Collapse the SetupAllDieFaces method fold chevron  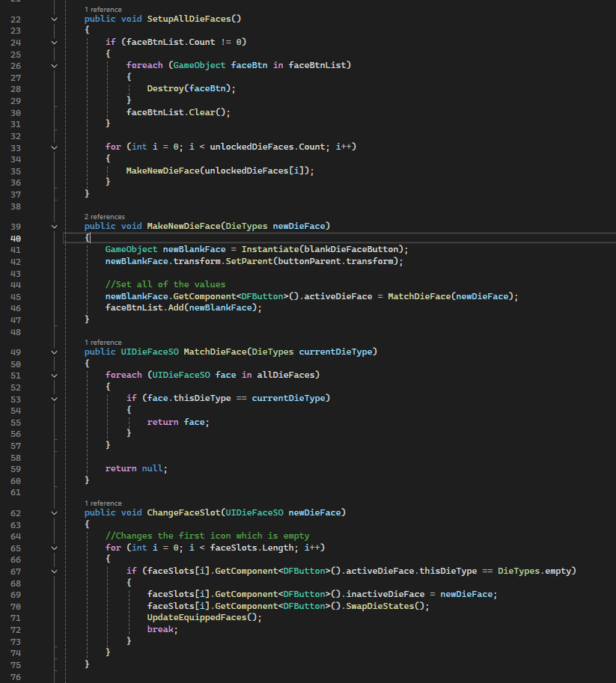[54, 19]
